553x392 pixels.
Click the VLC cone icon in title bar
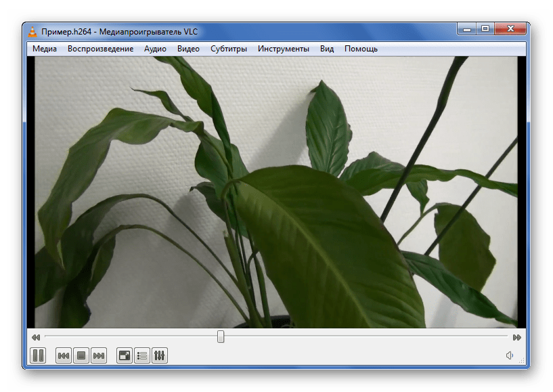(32, 30)
